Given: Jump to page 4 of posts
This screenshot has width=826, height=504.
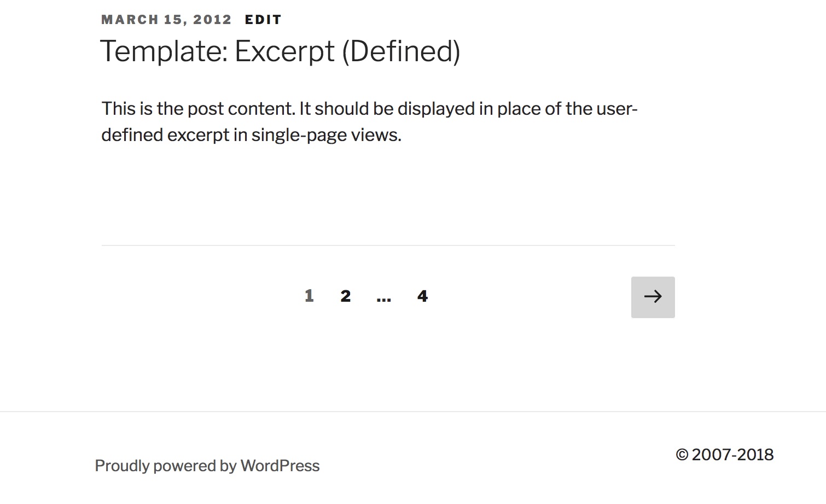Looking at the screenshot, I should pos(422,296).
